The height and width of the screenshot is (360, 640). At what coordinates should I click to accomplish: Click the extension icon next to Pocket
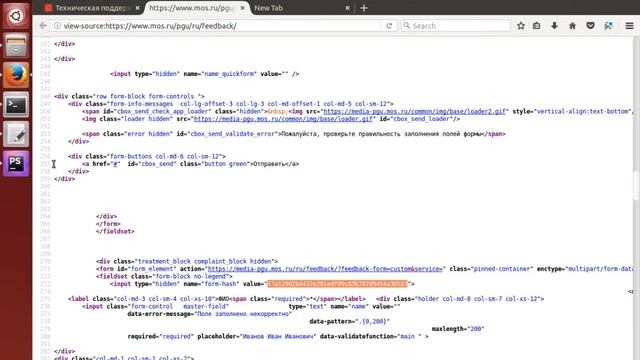608,26
